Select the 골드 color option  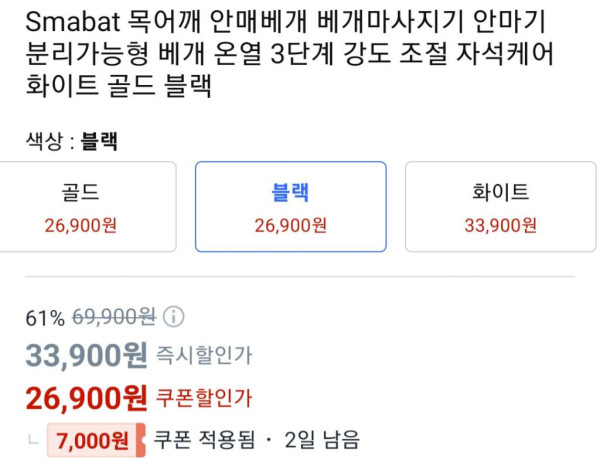81,206
